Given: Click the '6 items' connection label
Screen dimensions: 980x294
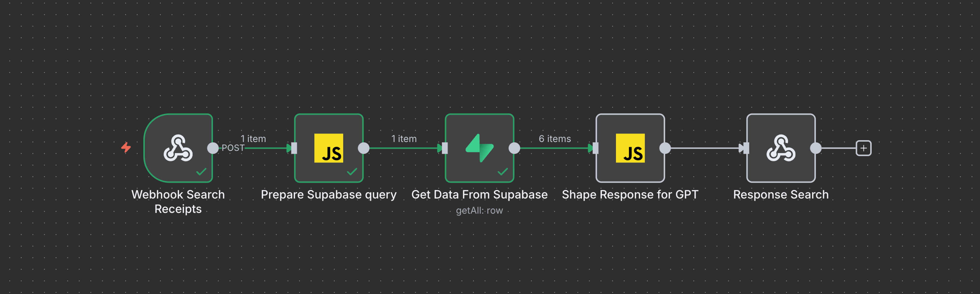Looking at the screenshot, I should point(555,139).
